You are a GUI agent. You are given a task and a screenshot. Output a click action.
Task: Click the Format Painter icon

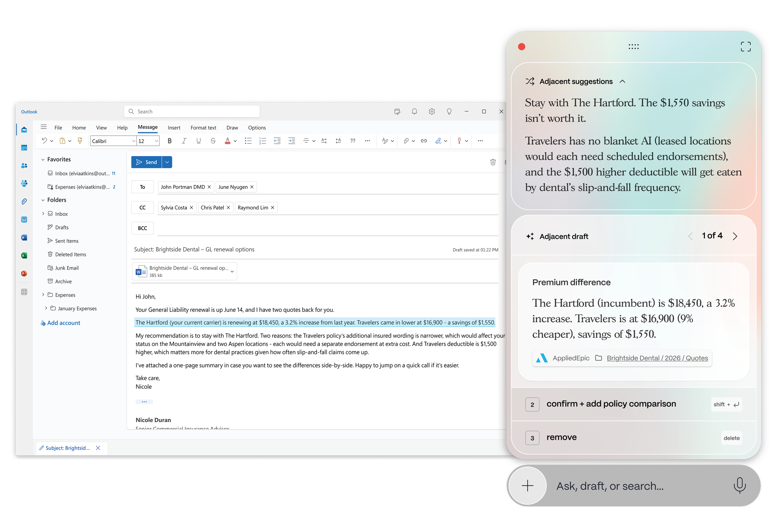pos(80,141)
